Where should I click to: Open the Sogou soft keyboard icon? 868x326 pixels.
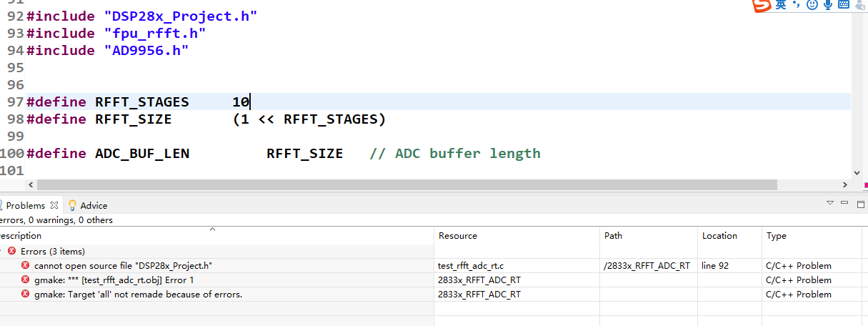pyautogui.click(x=843, y=5)
